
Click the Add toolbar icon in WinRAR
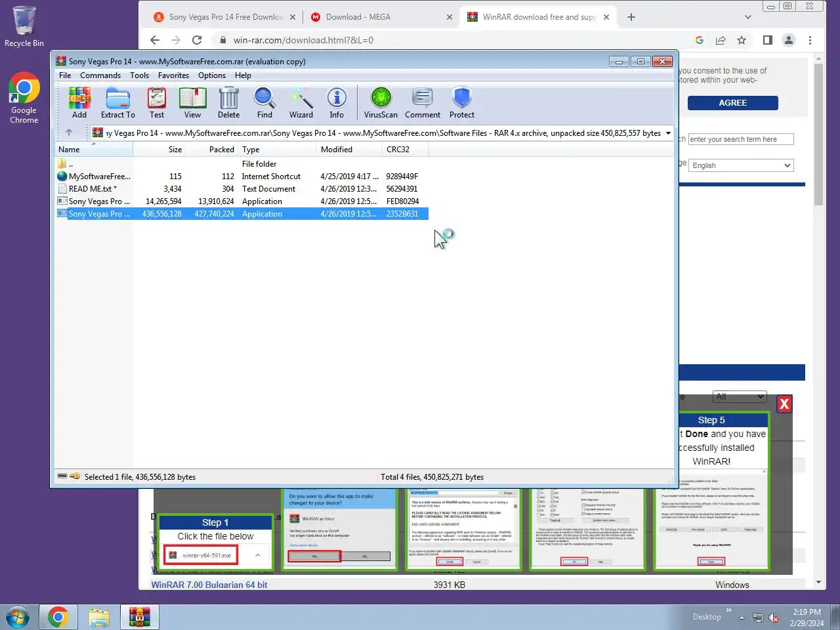click(79, 103)
